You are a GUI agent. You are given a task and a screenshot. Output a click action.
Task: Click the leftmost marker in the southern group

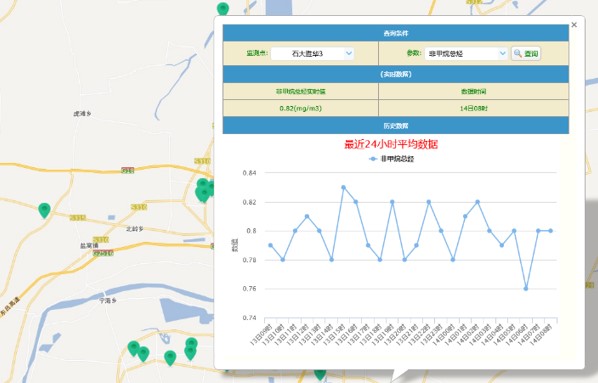click(x=133, y=348)
